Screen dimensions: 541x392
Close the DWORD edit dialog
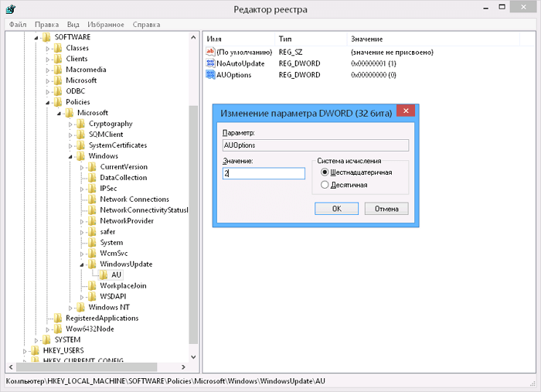point(406,111)
